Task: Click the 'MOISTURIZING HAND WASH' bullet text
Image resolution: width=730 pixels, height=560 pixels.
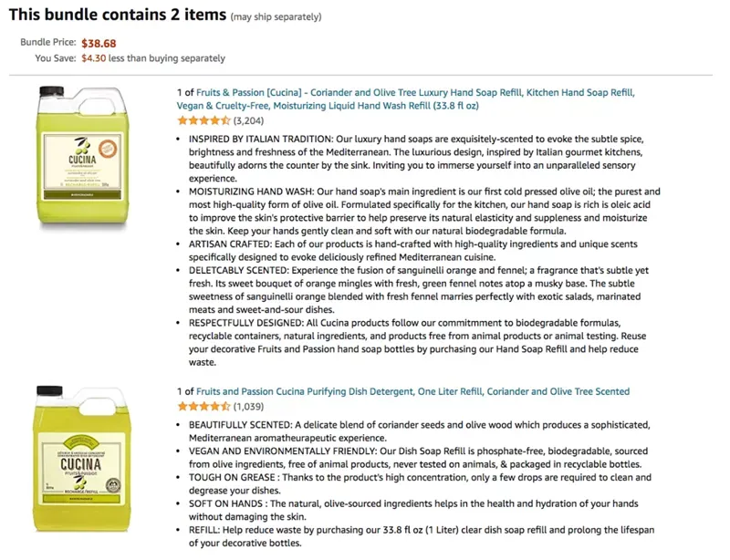Action: [424, 212]
